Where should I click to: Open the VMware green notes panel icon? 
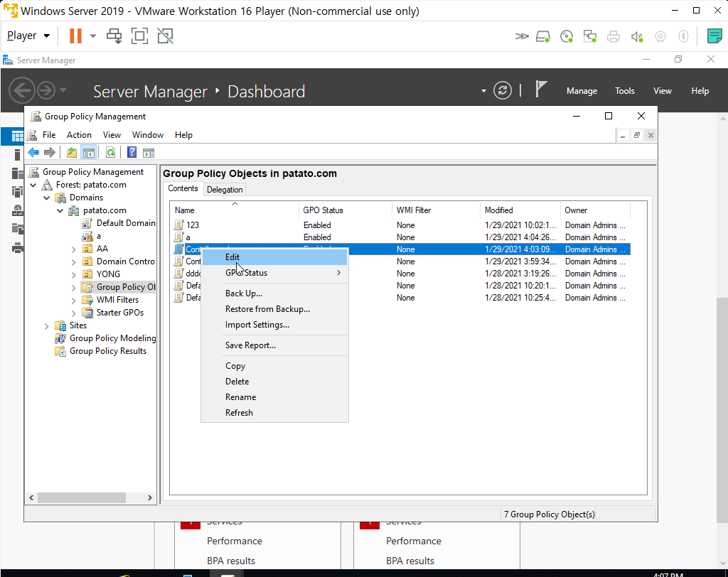714,36
